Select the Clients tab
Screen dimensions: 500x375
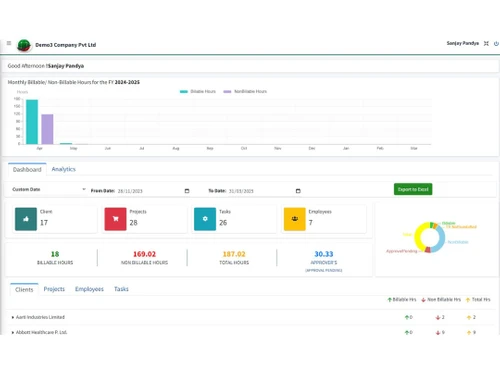pyautogui.click(x=24, y=289)
